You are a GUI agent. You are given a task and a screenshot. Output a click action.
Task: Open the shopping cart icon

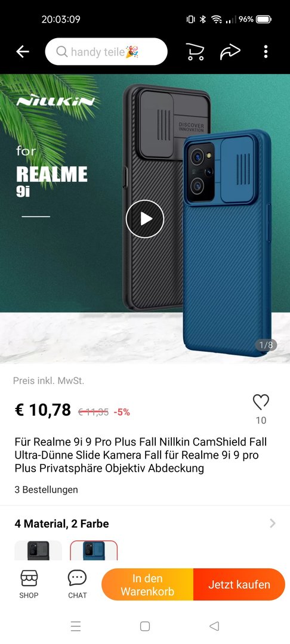click(x=195, y=52)
